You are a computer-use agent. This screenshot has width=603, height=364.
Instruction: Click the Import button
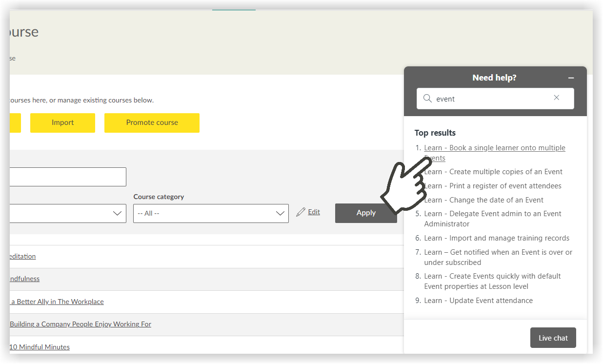[x=62, y=123]
